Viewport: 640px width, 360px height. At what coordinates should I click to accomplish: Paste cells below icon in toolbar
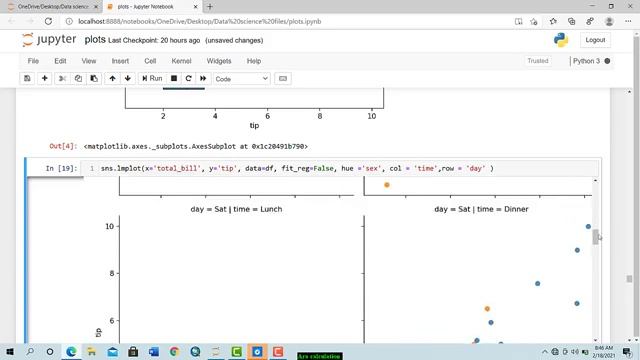click(94, 78)
